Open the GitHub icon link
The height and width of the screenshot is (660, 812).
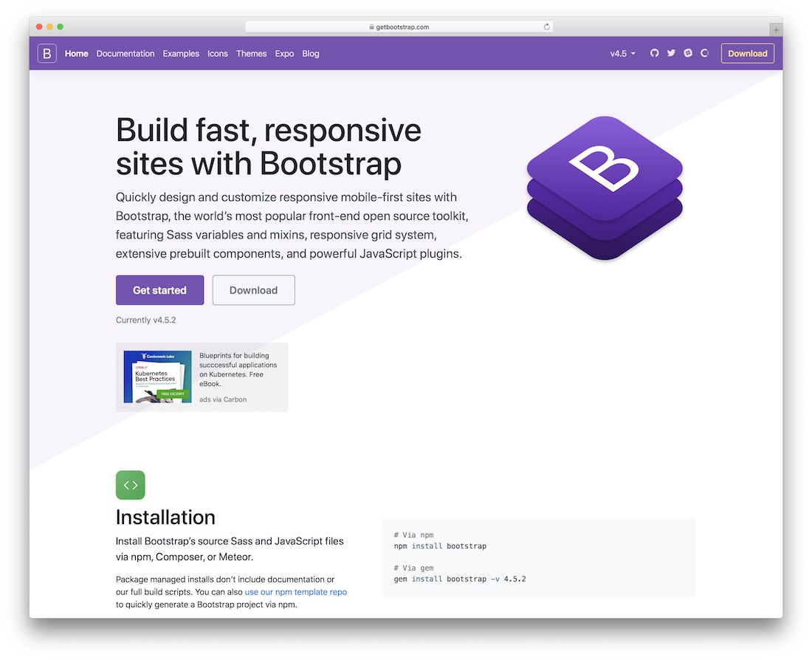coord(655,53)
